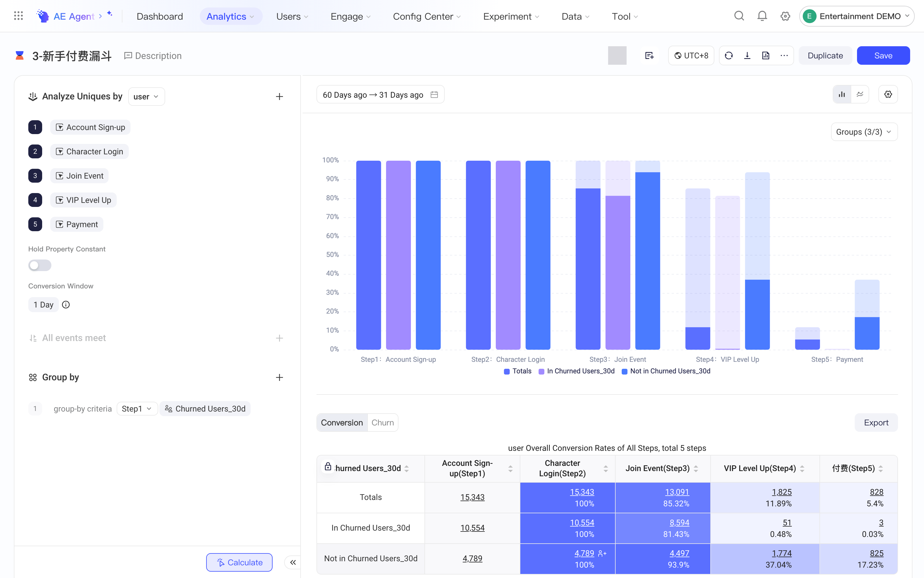Open the notifications bell
The width and height of the screenshot is (924, 578).
(762, 16)
